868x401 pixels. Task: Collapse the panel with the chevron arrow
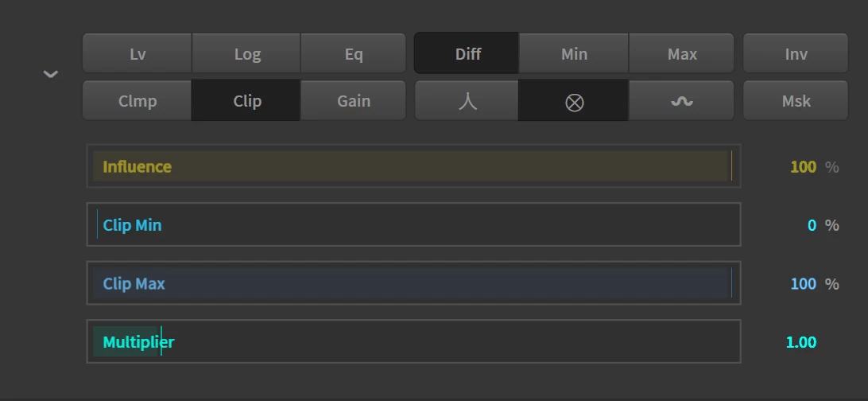coord(50,74)
